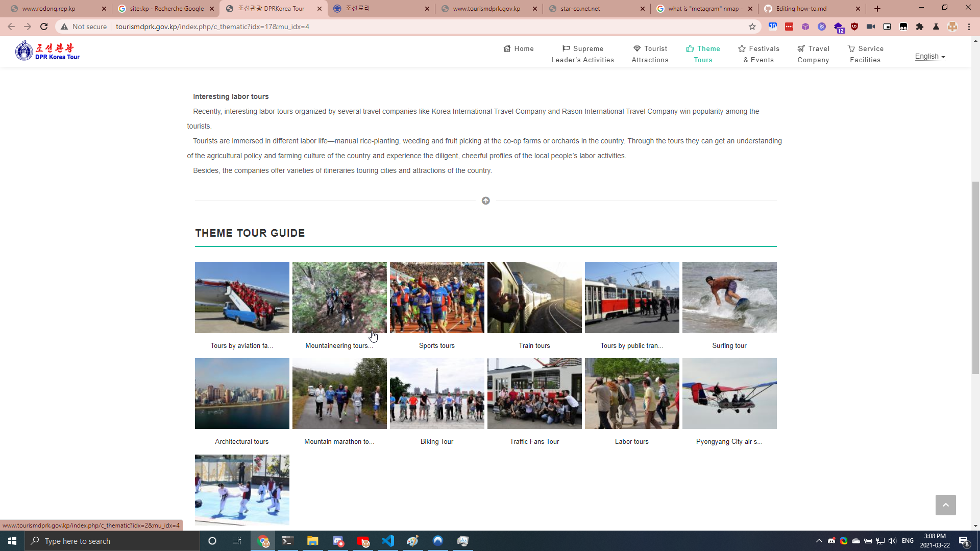Click the circular up-arrow divider icon
The height and width of the screenshot is (551, 980).
[x=485, y=201]
